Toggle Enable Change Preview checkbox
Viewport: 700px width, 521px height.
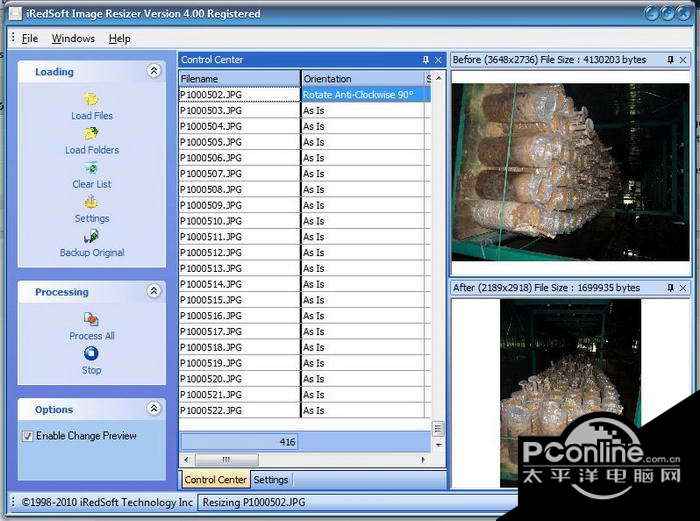(28, 436)
